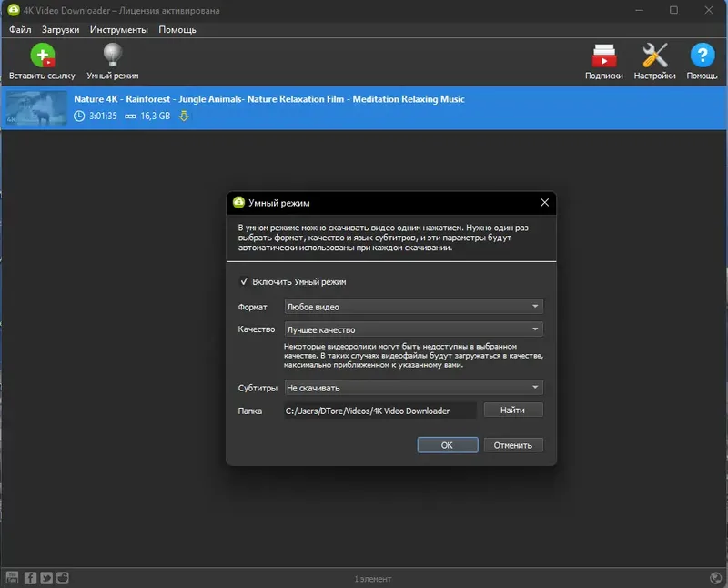The image size is (728, 588).
Task: Open the Формат dropdown
Action: tap(413, 307)
